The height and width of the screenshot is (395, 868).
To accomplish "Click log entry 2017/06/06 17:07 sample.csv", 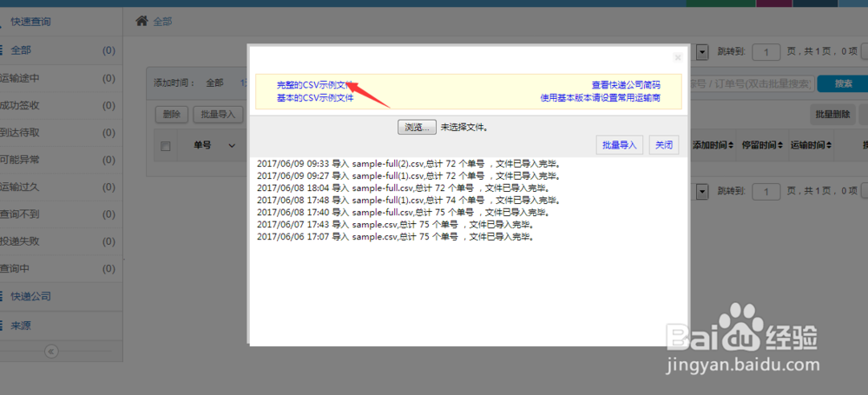I will pos(395,236).
